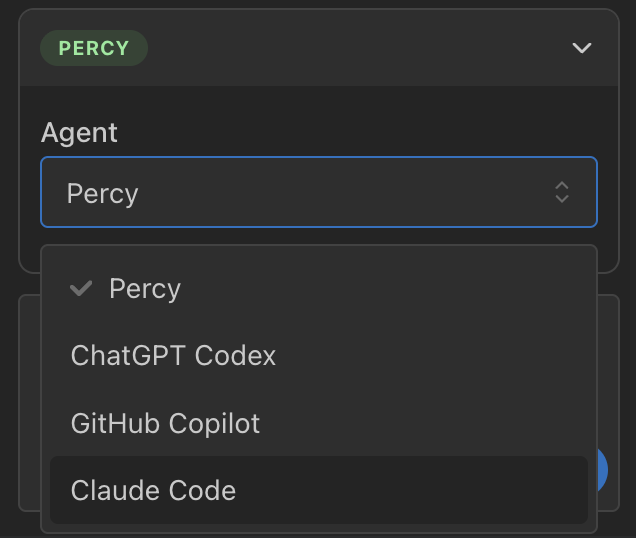Click the word Percy inside the Agent field
The height and width of the screenshot is (538, 636).
(x=102, y=193)
